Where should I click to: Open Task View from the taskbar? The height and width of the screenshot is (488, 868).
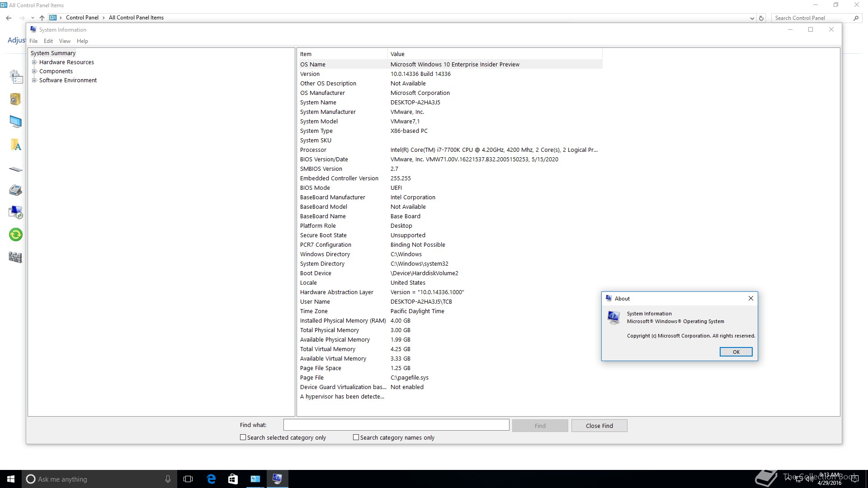coord(188,479)
